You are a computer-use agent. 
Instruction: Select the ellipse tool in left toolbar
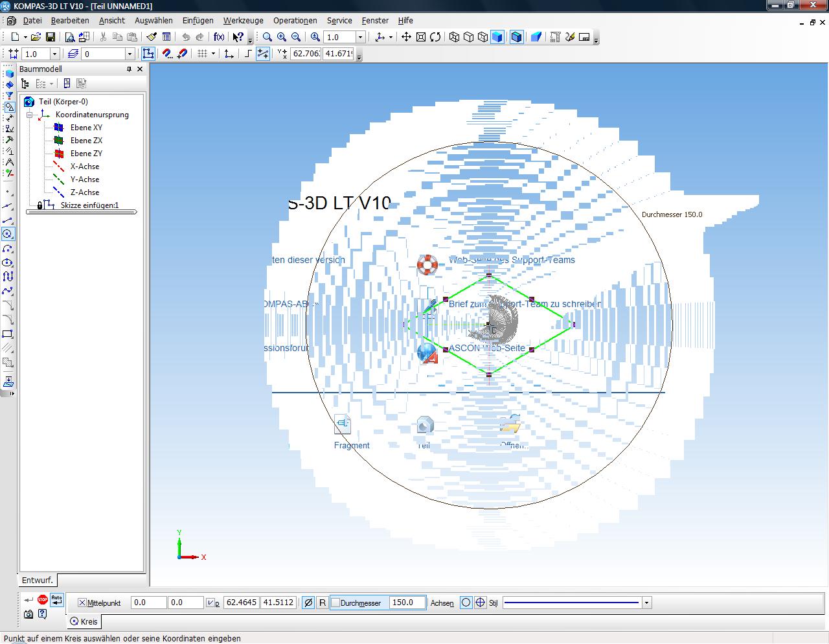pos(8,262)
